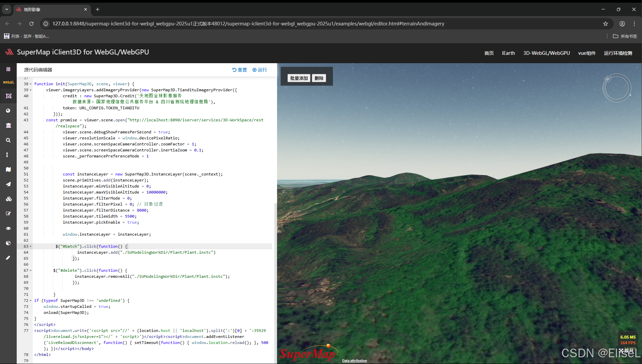
Task: Run the code with 运行
Action: [260, 70]
